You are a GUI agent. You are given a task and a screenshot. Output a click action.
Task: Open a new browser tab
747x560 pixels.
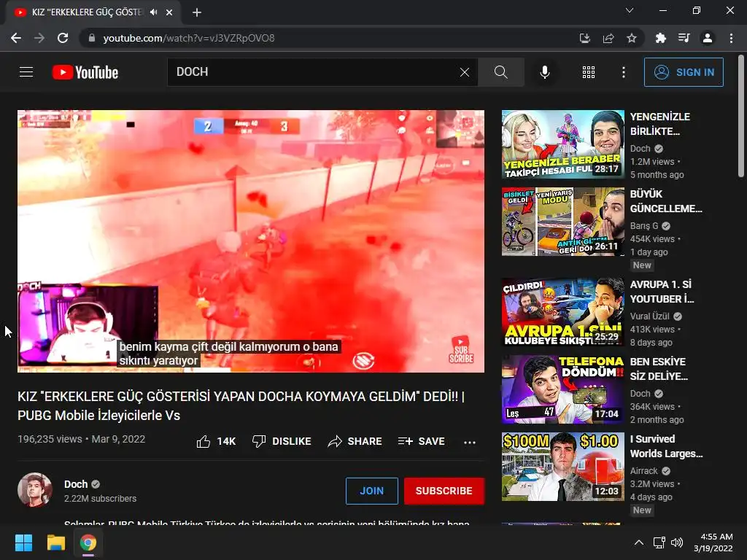coord(197,12)
